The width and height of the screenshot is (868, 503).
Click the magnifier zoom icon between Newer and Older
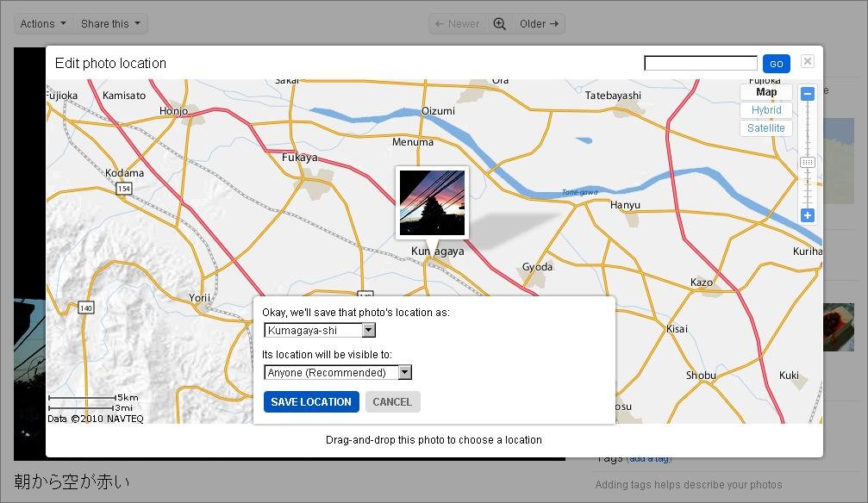pyautogui.click(x=499, y=24)
